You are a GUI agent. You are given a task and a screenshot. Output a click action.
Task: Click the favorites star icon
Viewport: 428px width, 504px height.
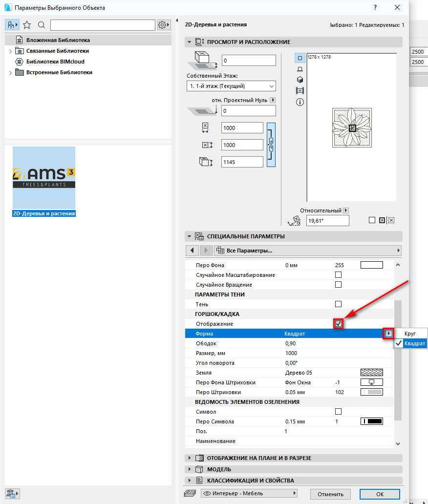click(27, 25)
